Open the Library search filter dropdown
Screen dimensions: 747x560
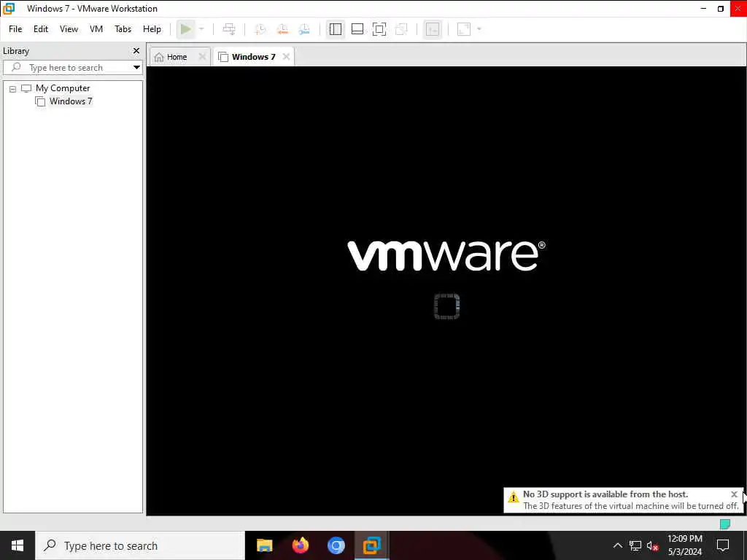click(136, 68)
